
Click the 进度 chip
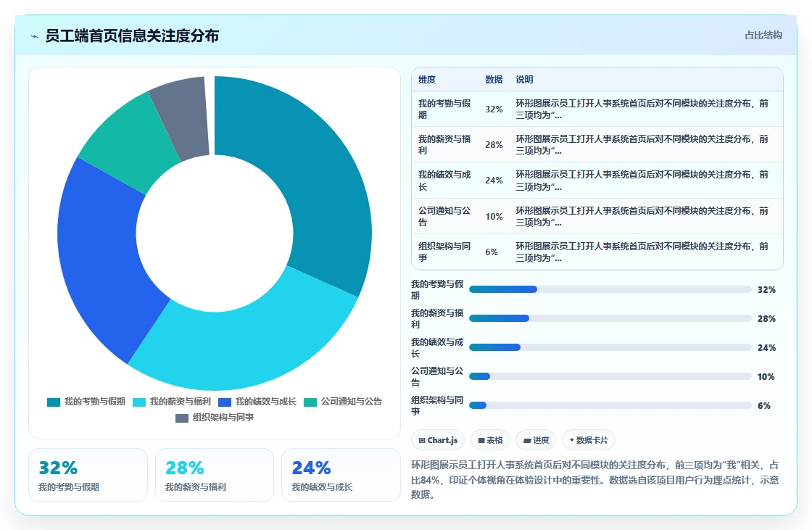[x=536, y=440]
